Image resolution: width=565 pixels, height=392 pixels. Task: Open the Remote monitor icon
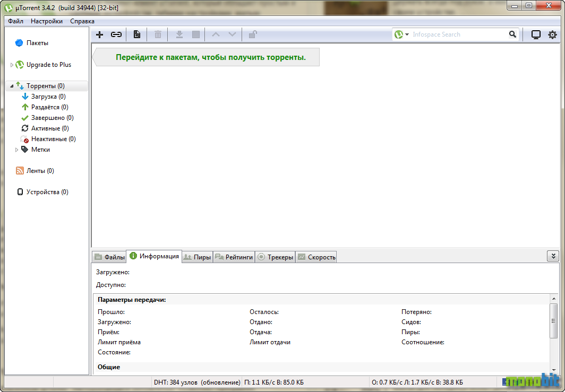[536, 34]
